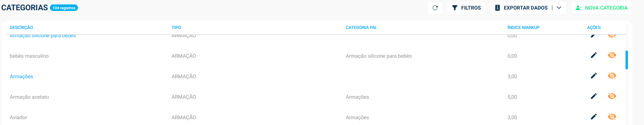Click the funnel icon in Filtros
Viewport: 644px width, 125px height.
(455, 8)
